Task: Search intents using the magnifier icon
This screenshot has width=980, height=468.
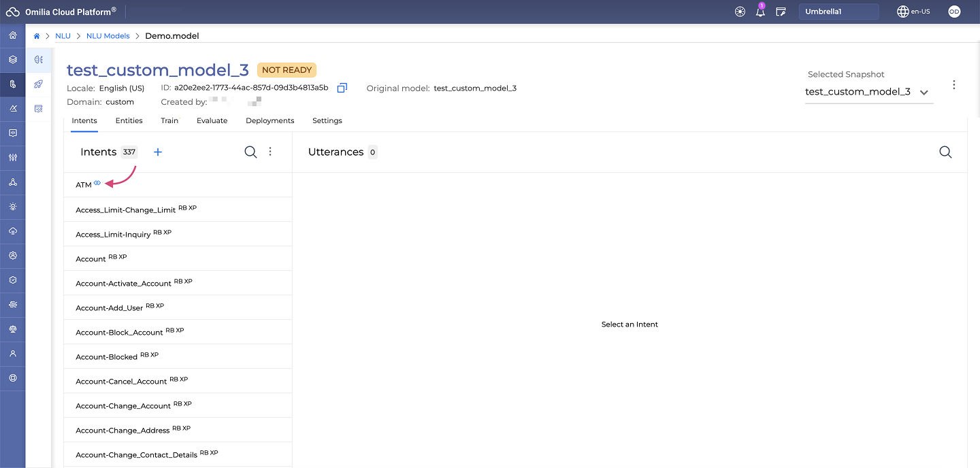Action: [x=250, y=152]
